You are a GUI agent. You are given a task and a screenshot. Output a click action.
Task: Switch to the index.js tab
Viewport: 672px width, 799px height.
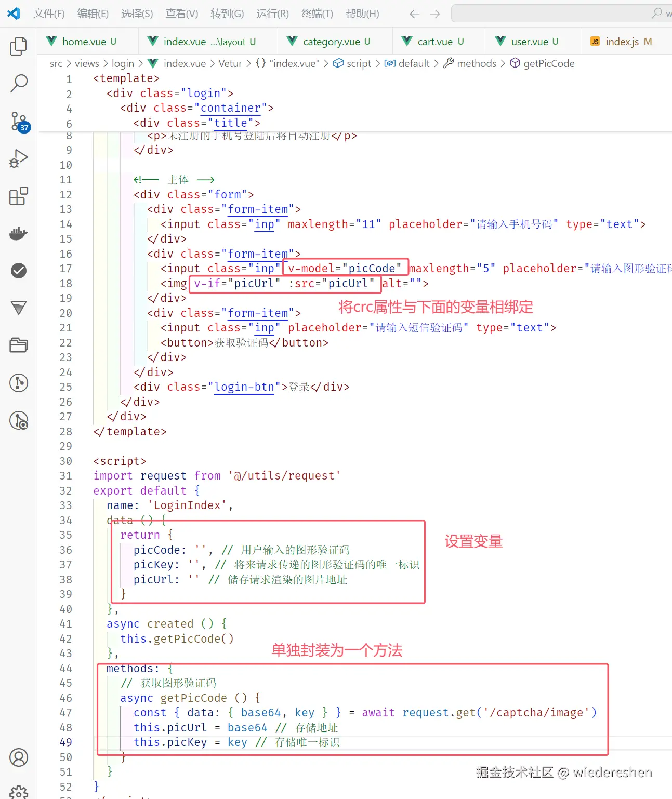(626, 42)
